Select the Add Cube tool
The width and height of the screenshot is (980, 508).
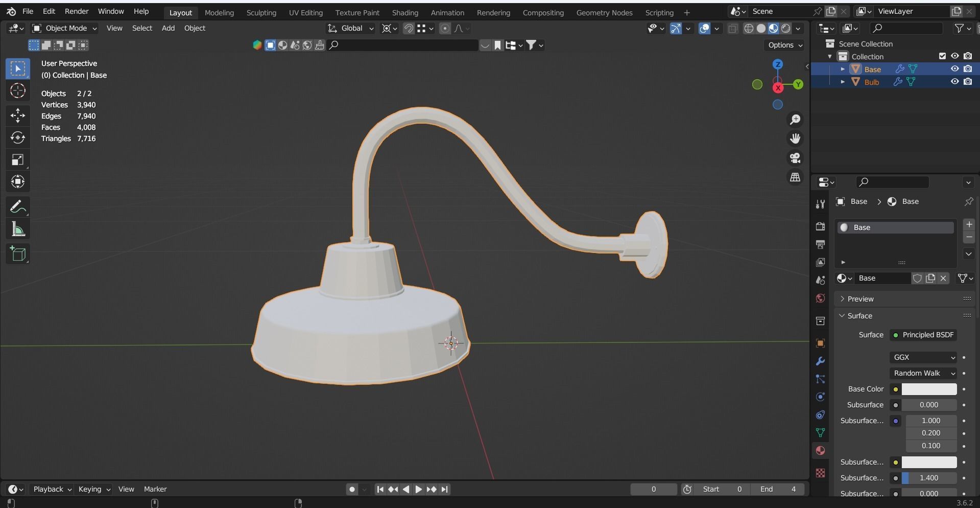click(18, 254)
